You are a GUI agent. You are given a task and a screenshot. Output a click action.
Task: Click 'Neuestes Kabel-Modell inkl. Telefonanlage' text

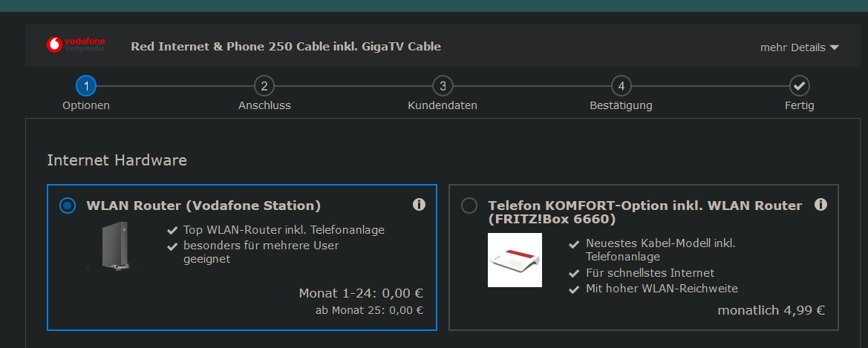click(x=661, y=250)
